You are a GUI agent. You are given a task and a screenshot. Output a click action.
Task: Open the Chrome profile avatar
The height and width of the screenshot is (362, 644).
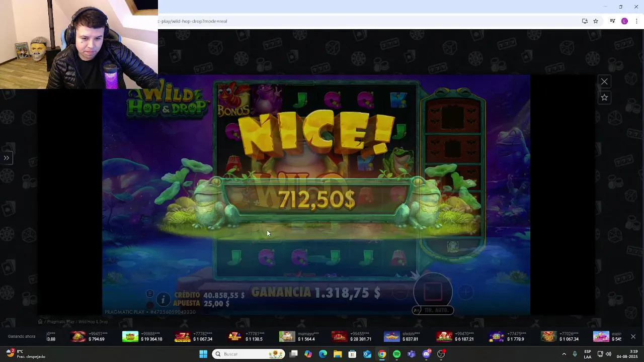[x=624, y=21]
